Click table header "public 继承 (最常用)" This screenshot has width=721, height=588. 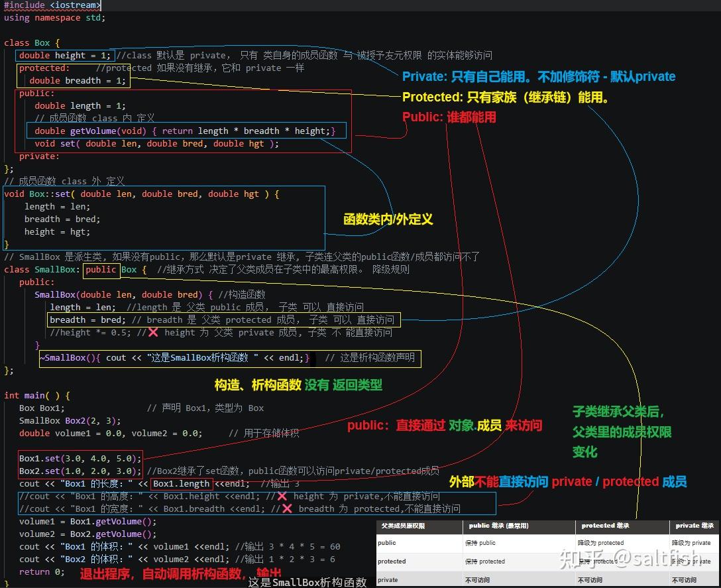pos(498,526)
